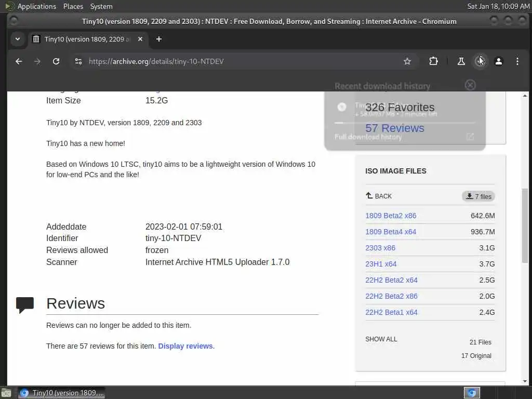The height and width of the screenshot is (399, 532).
Task: Open the Places menu
Action: pyautogui.click(x=73, y=6)
